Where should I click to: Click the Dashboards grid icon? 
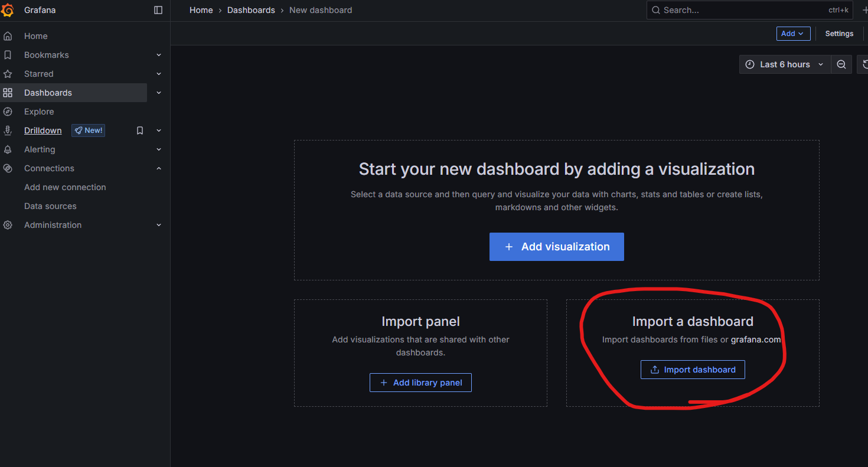(8, 93)
